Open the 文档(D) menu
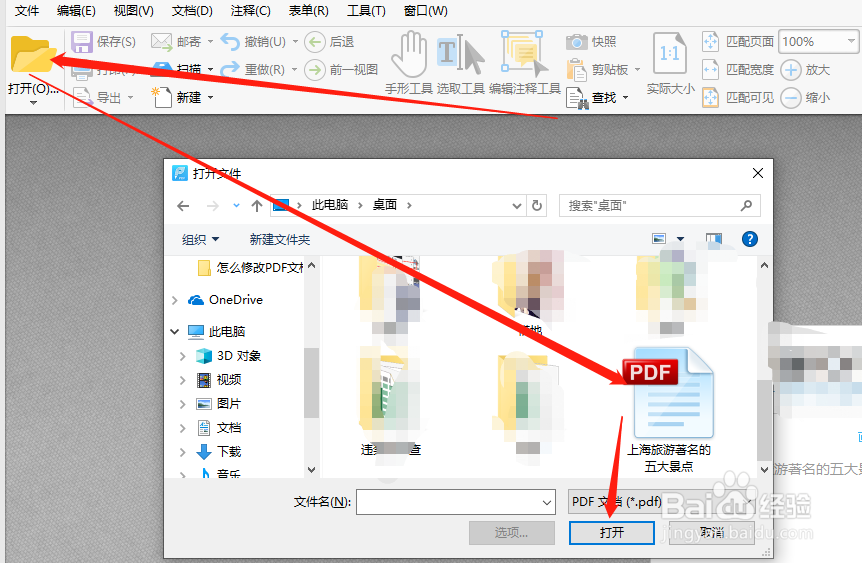Viewport: 862px width, 563px height. 192,10
